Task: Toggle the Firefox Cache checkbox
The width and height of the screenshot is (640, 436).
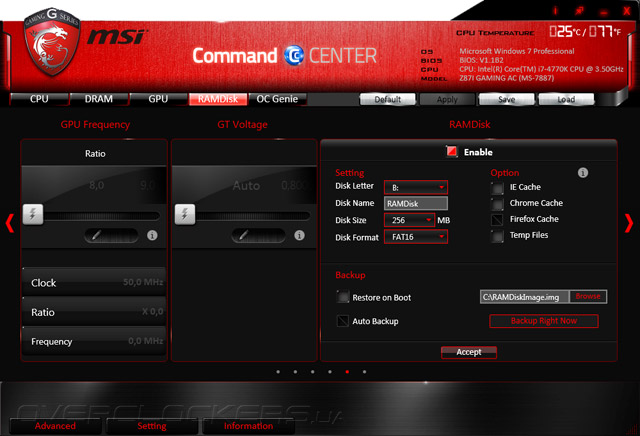Action: point(497,220)
